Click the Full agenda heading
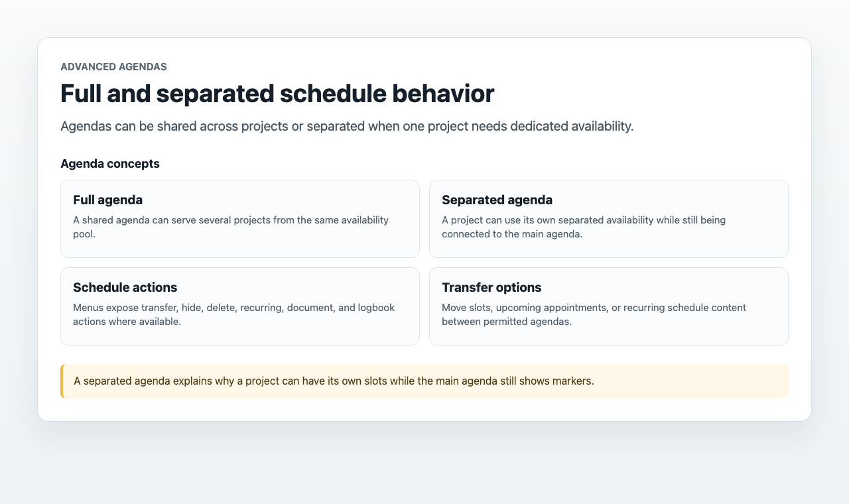Viewport: 849px width, 504px height. click(x=107, y=200)
